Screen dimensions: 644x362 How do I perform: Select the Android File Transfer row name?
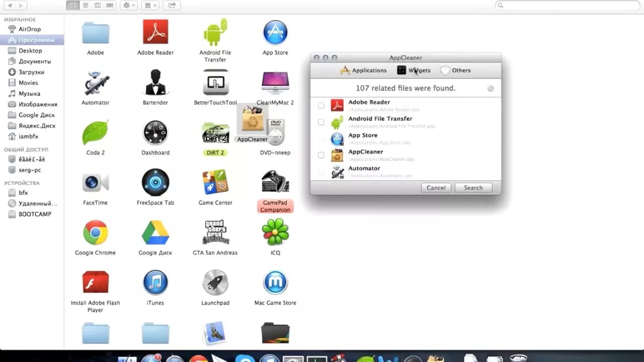click(380, 119)
